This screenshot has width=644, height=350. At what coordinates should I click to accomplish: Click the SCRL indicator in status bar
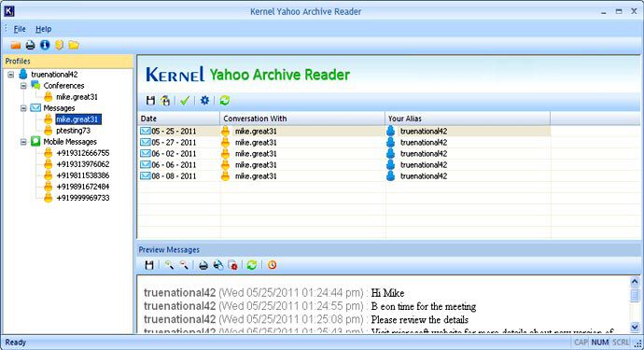coord(621,343)
